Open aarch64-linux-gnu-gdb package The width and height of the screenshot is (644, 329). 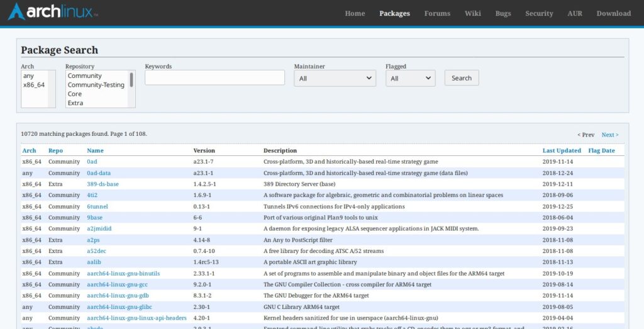pyautogui.click(x=118, y=295)
